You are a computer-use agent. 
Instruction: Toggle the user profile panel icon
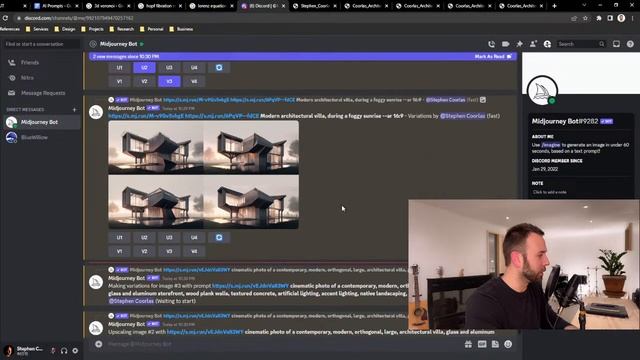point(547,44)
